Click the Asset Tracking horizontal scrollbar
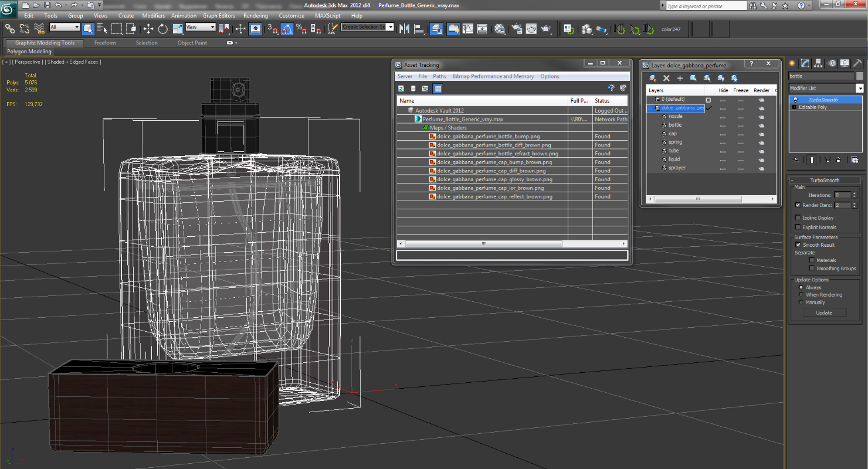This screenshot has height=469, width=868. click(483, 243)
